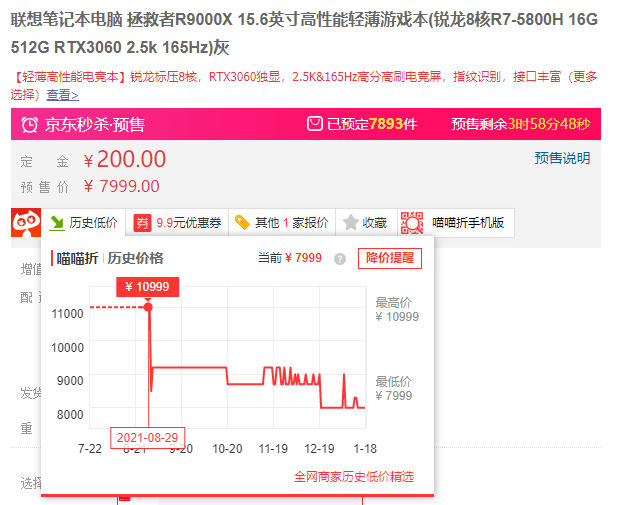This screenshot has width=622, height=505.
Task: Click the 当前 ¥ 7999 current price text
Action: pyautogui.click(x=290, y=258)
